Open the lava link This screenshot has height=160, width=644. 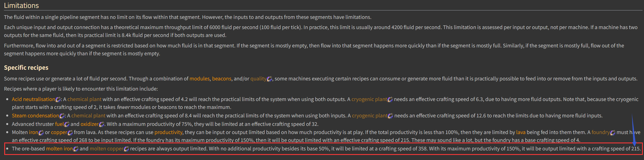tap(521, 132)
